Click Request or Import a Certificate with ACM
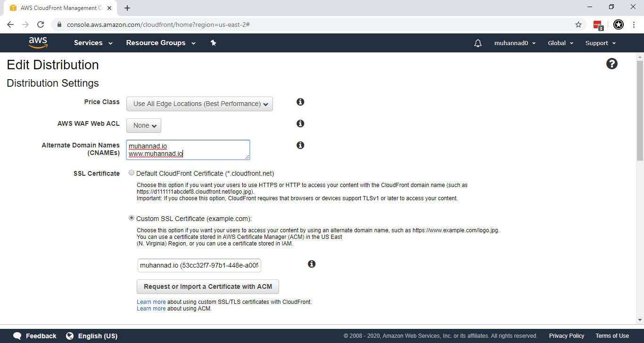644x343 pixels. pos(207,286)
